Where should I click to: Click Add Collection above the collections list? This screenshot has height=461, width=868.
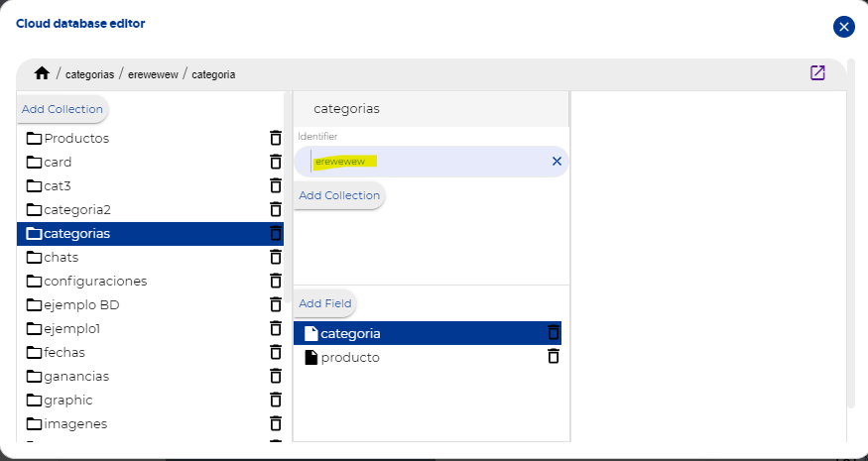coord(62,109)
